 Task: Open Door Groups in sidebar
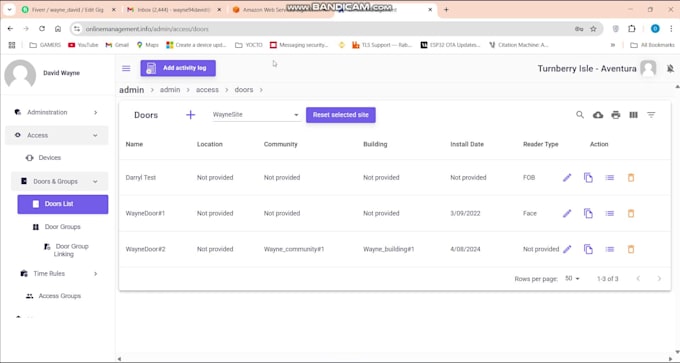point(62,227)
